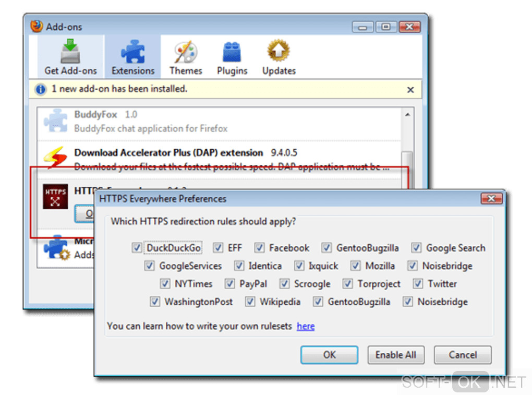Click the Updates arrow icon

(278, 51)
